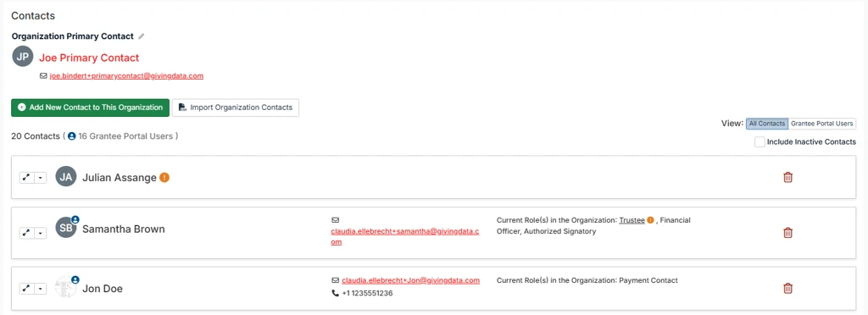The height and width of the screenshot is (315, 868).
Task: Click the grantee portal user count icon
Action: (x=71, y=136)
